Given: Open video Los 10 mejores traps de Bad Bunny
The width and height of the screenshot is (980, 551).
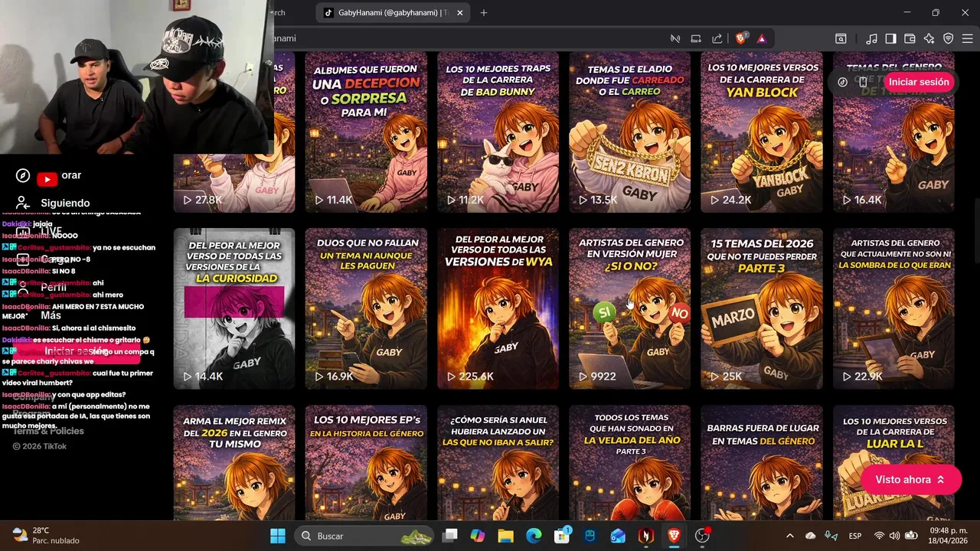Looking at the screenshot, I should pos(498,132).
